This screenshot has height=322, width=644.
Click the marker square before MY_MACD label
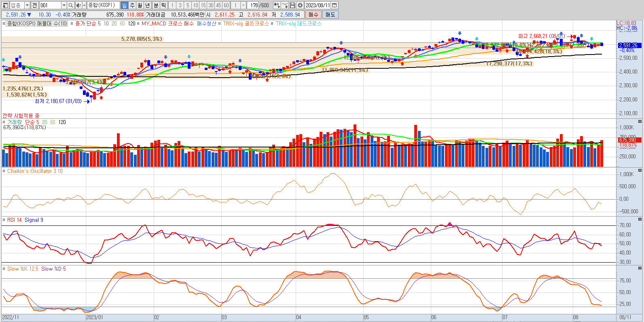[138, 24]
